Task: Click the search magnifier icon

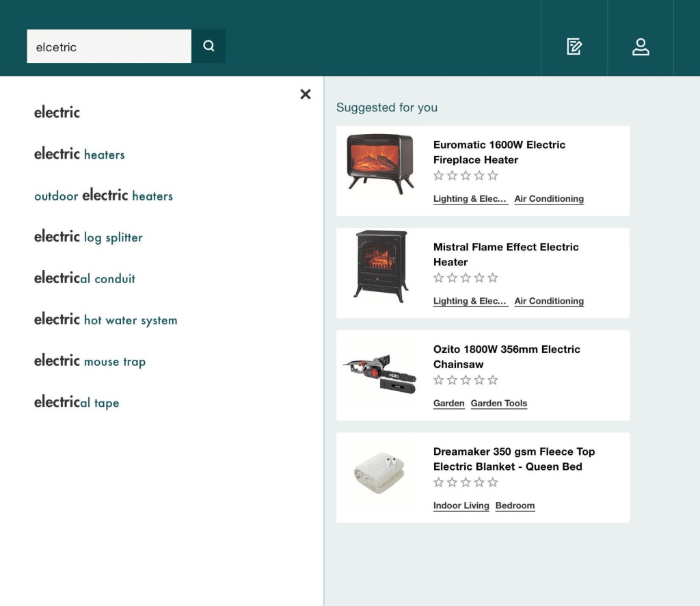Action: (208, 45)
